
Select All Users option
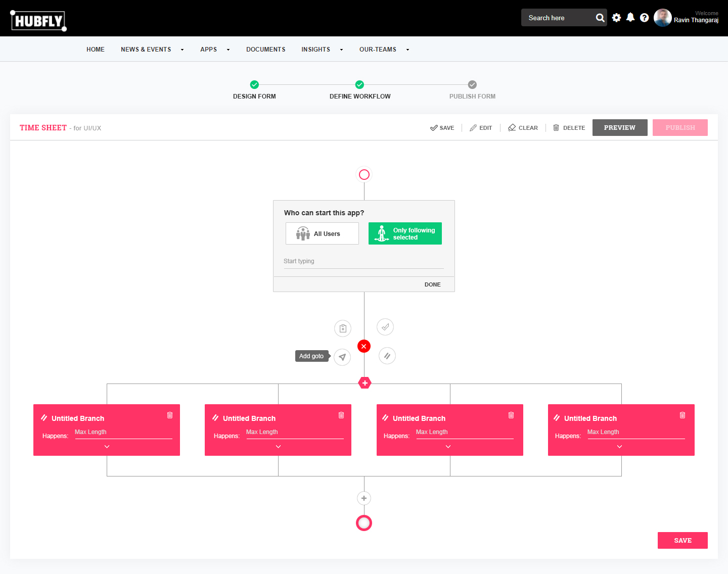(322, 233)
